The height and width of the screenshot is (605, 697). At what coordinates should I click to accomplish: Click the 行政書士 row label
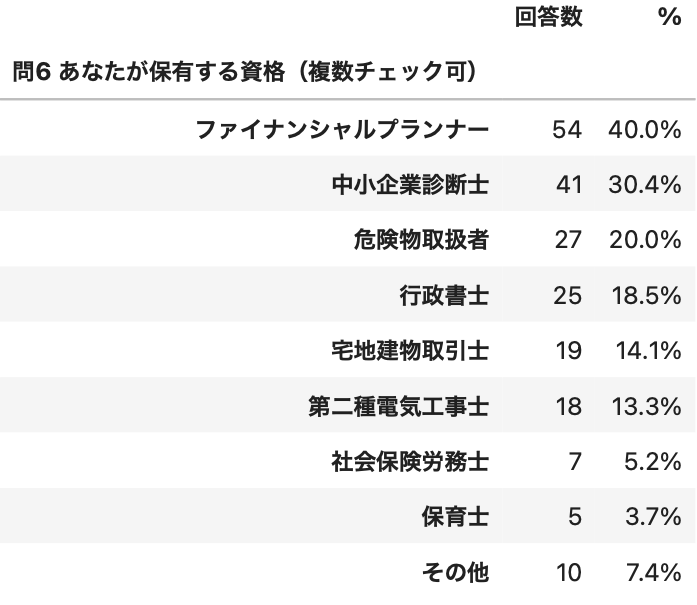(x=444, y=295)
